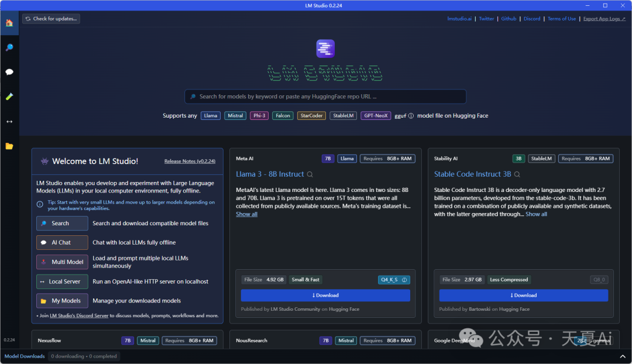The width and height of the screenshot is (632, 364).
Task: Open the Q4_K_S quantization selector
Action: 394,280
